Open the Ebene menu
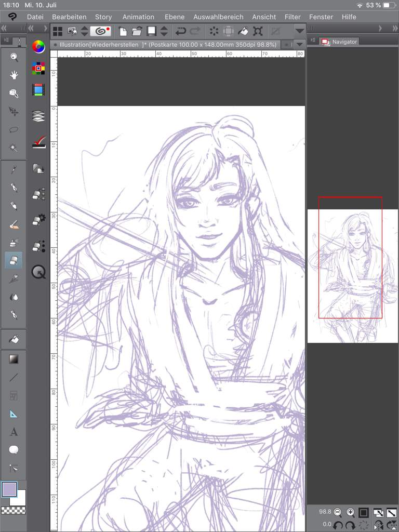The image size is (399, 532). pos(175,17)
